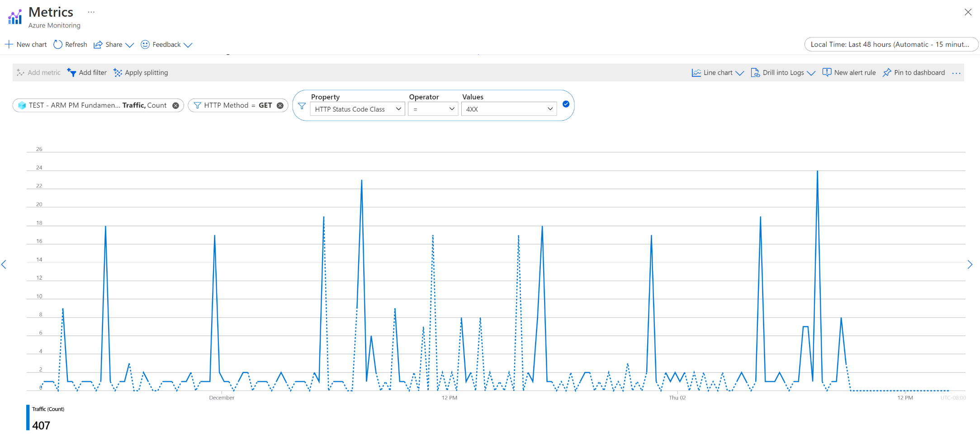This screenshot has width=980, height=437.
Task: Expand the 4XX Values dropdown
Action: [x=509, y=109]
